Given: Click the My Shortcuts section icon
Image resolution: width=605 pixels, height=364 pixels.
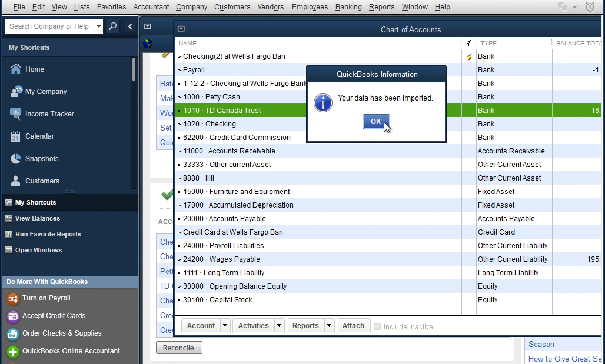Looking at the screenshot, I should tap(9, 202).
